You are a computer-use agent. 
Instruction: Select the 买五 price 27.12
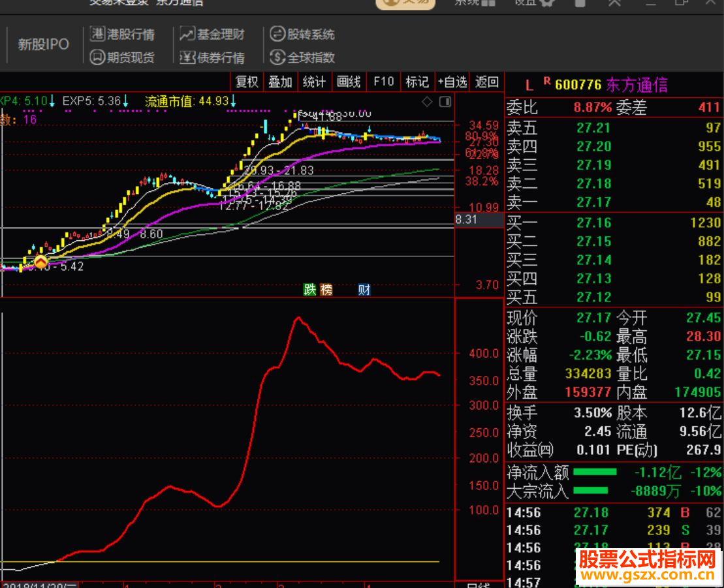click(x=594, y=297)
